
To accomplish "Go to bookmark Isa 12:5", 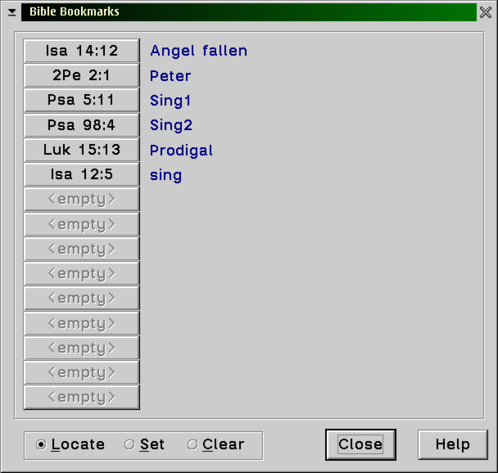I will click(x=82, y=174).
